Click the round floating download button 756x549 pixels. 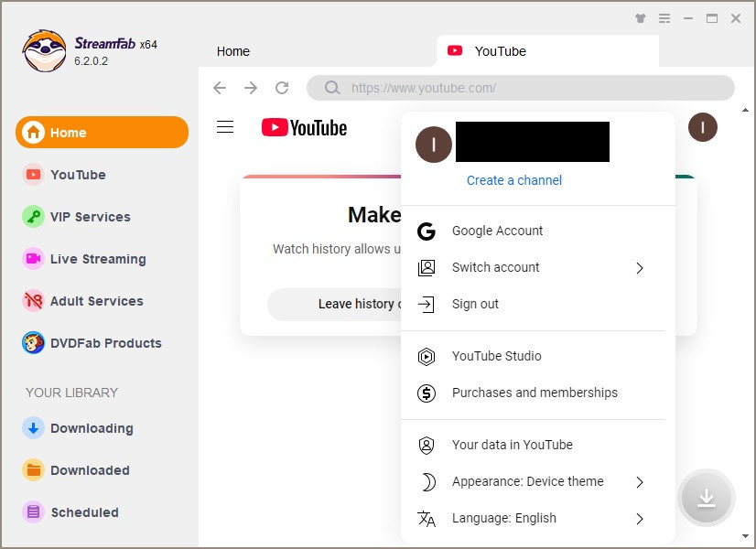(707, 498)
